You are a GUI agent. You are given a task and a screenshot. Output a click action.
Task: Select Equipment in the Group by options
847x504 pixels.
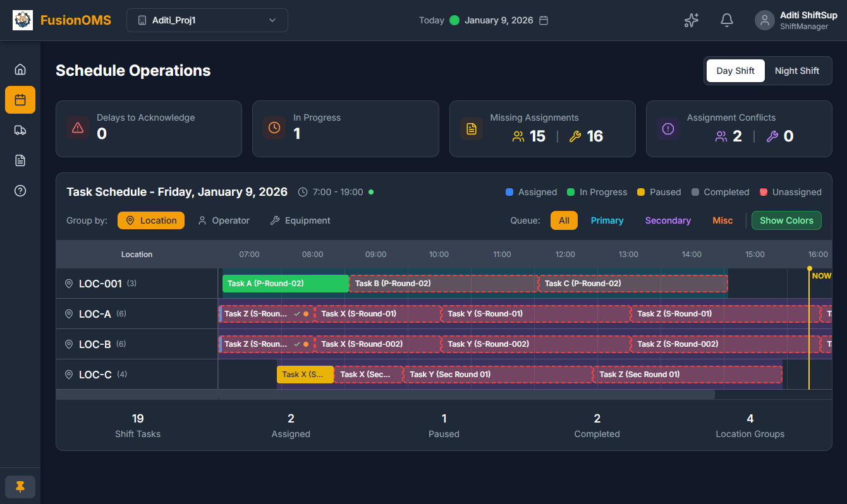(300, 220)
